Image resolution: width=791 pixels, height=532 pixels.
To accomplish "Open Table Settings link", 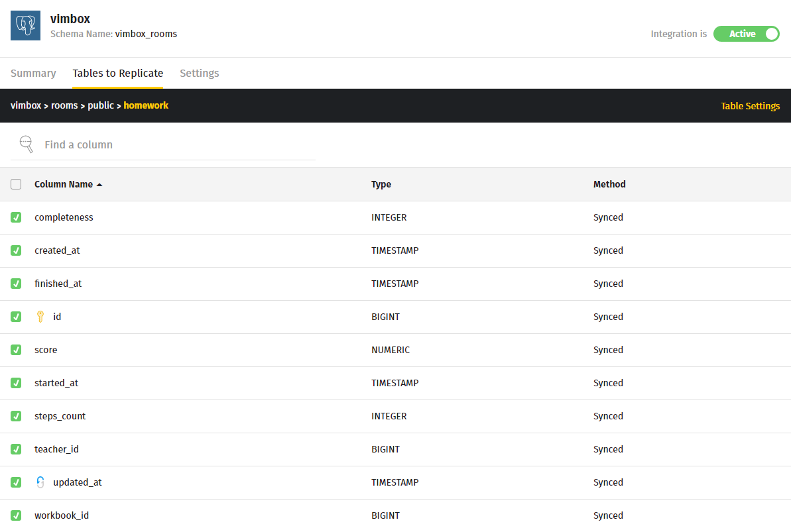I will click(750, 106).
